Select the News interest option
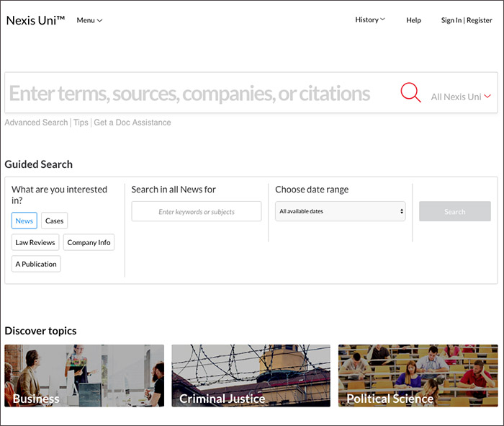The height and width of the screenshot is (426, 504). 24,221
